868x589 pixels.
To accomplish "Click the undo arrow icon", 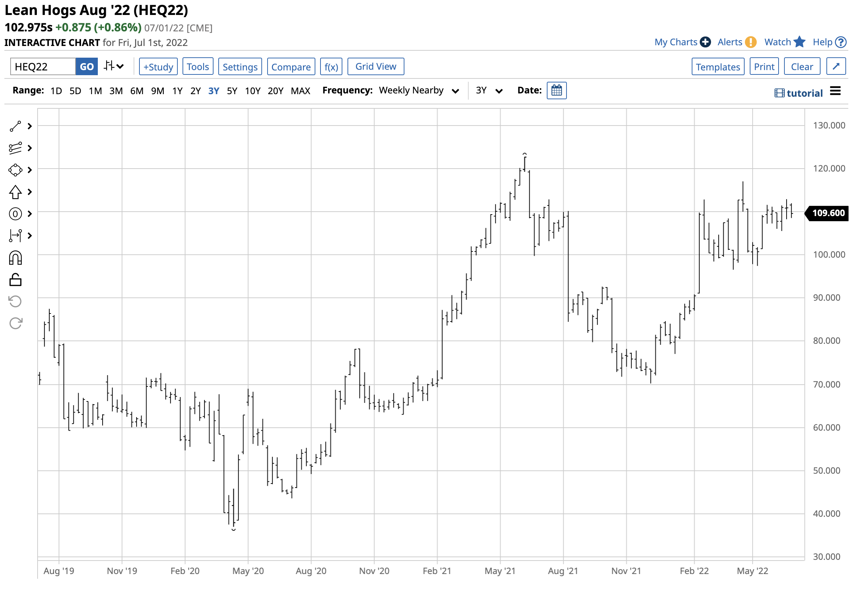I will click(15, 301).
